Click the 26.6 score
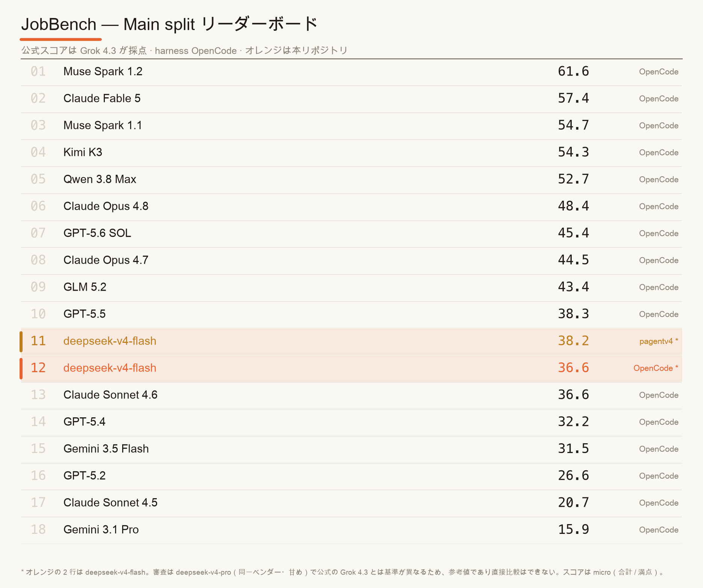The image size is (703, 588). [573, 476]
